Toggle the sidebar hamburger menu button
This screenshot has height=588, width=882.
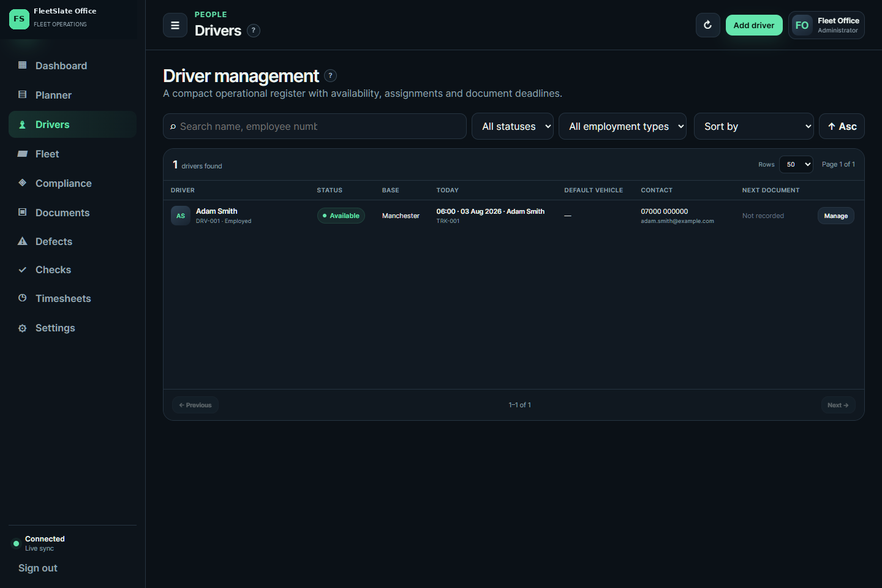pyautogui.click(x=175, y=25)
